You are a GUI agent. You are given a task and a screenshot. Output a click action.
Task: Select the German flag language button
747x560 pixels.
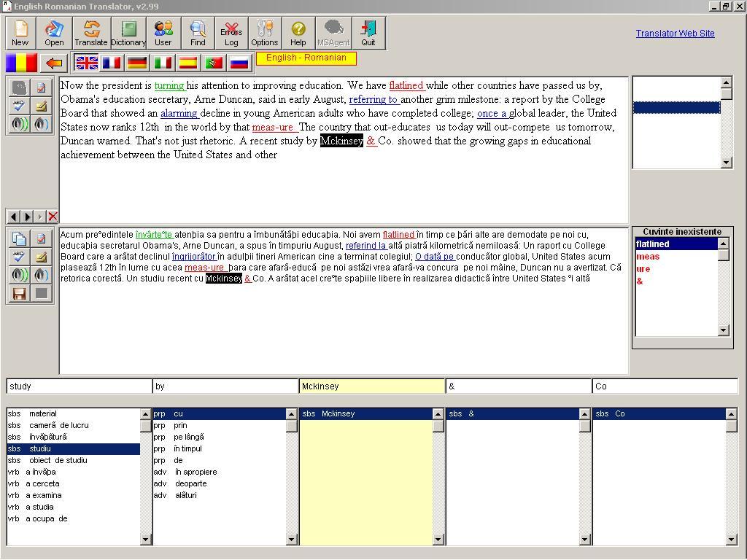click(x=136, y=63)
